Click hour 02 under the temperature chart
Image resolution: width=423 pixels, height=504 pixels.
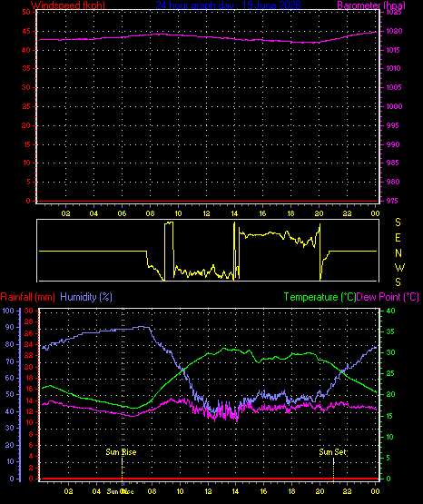[68, 491]
